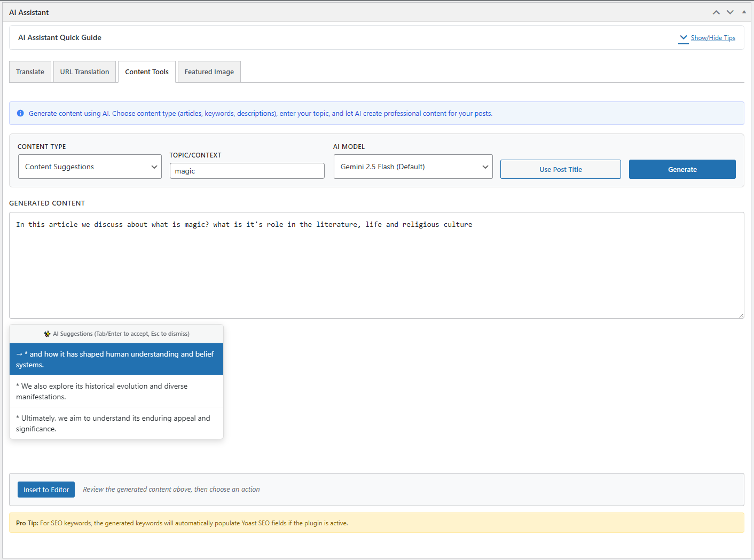Select the Content Tools tab

point(147,72)
